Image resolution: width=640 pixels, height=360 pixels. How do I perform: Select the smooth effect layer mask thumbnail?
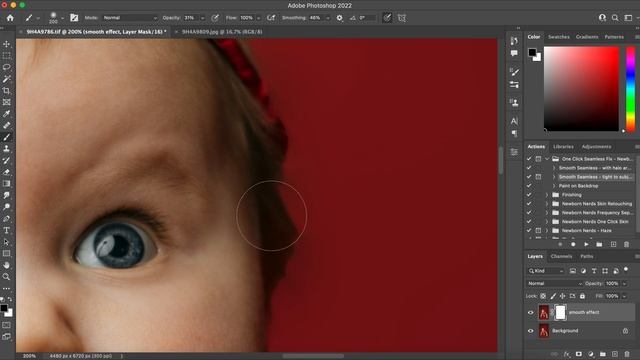pos(560,313)
